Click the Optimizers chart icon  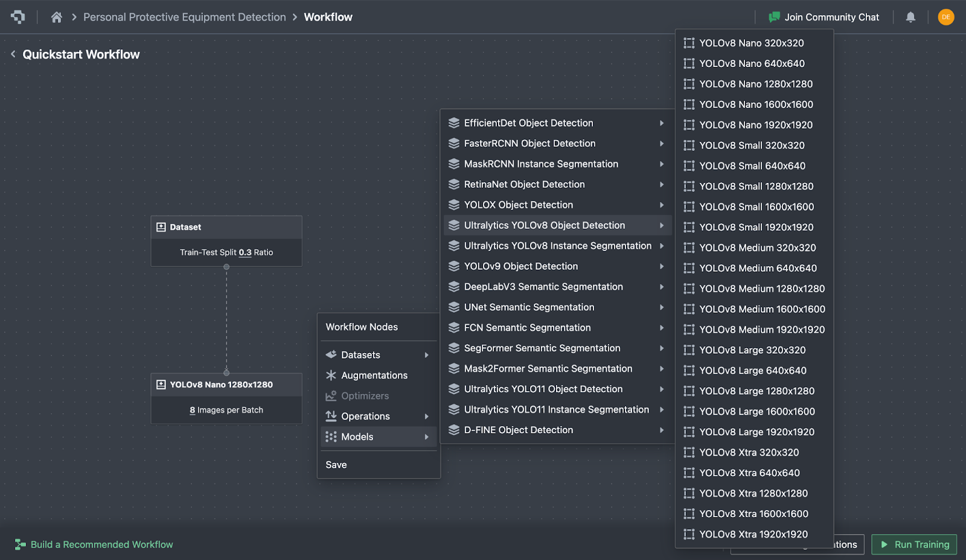(331, 396)
